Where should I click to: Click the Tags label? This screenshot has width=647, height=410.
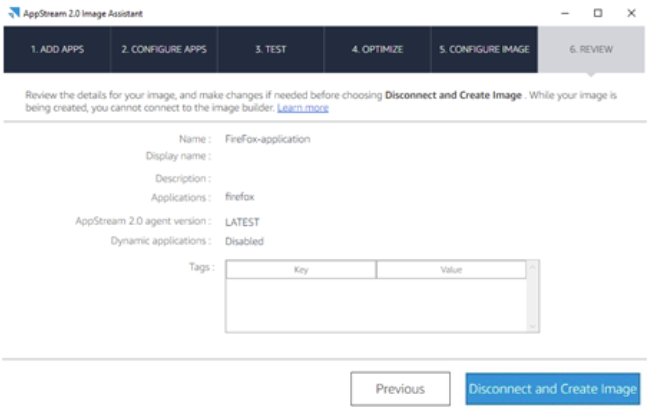(x=202, y=267)
